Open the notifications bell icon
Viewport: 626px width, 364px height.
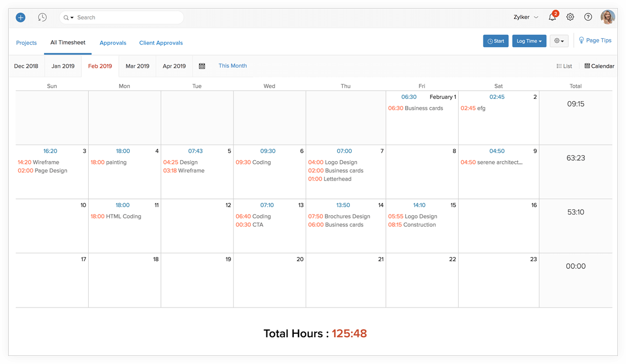tap(553, 17)
